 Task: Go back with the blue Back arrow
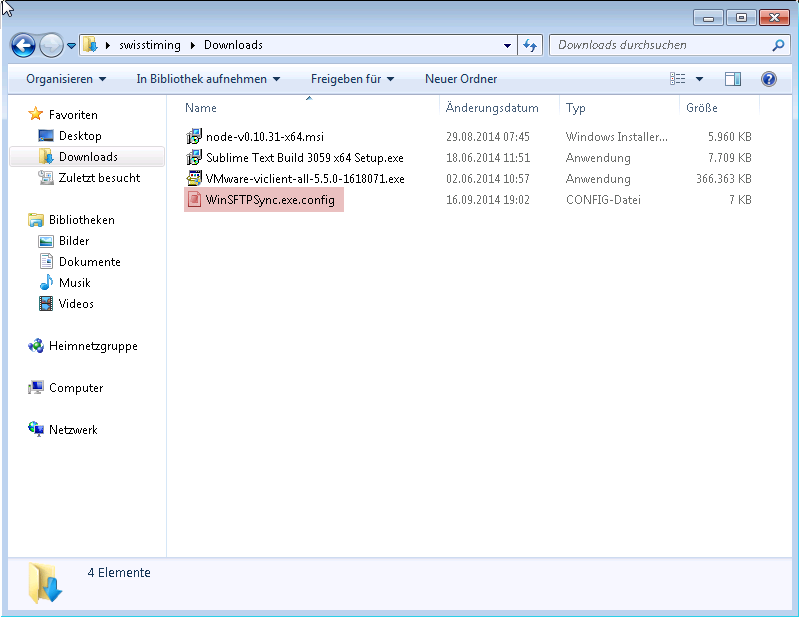coord(23,45)
